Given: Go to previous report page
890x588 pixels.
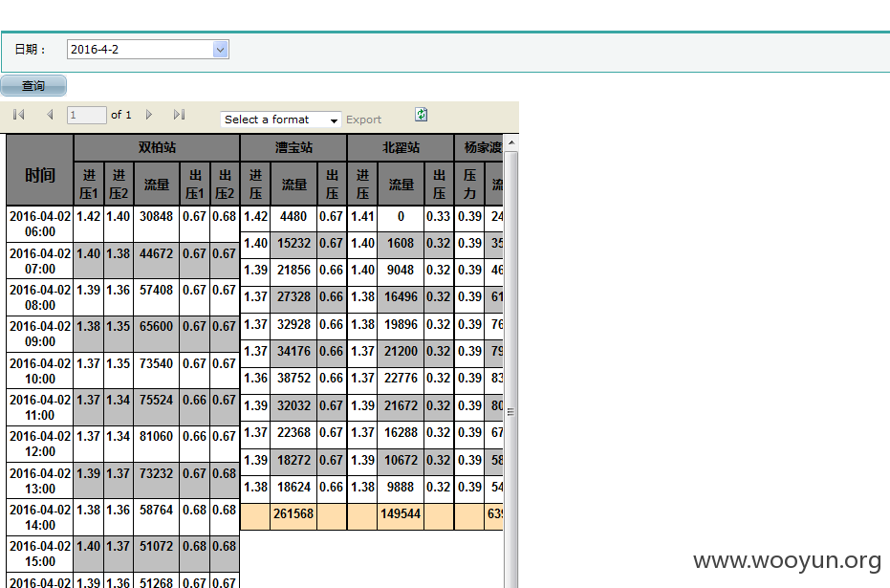Looking at the screenshot, I should pyautogui.click(x=50, y=115).
